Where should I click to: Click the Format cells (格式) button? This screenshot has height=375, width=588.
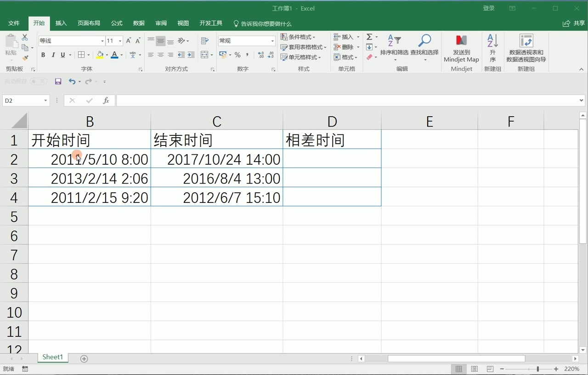[x=345, y=57]
